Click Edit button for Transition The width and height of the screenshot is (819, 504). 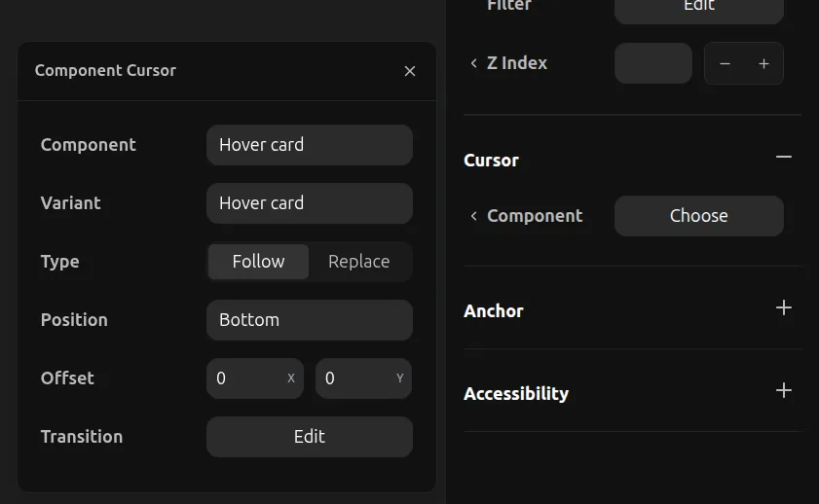310,437
